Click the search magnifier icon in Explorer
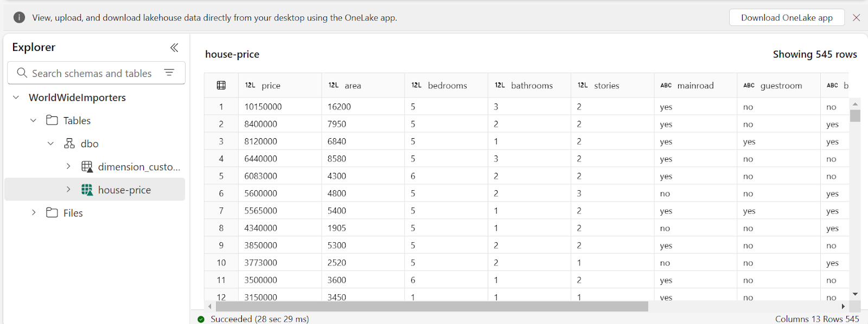Viewport: 868px width, 324px height. pyautogui.click(x=22, y=73)
